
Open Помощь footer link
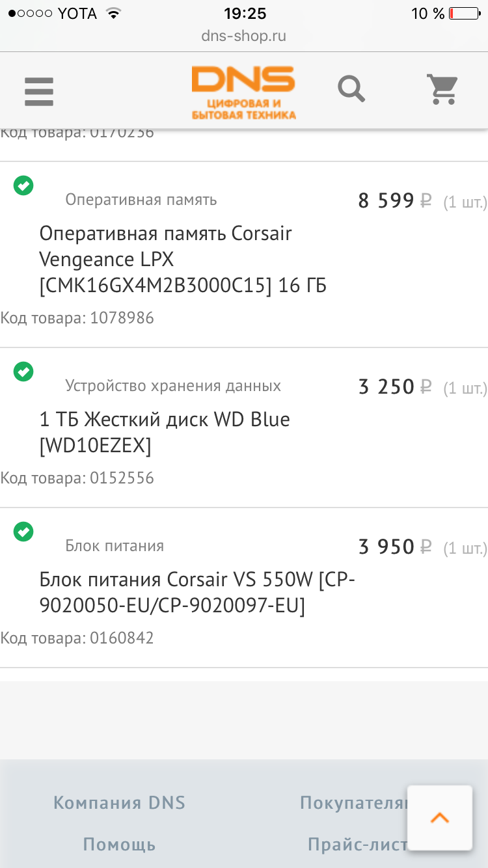coord(119,845)
